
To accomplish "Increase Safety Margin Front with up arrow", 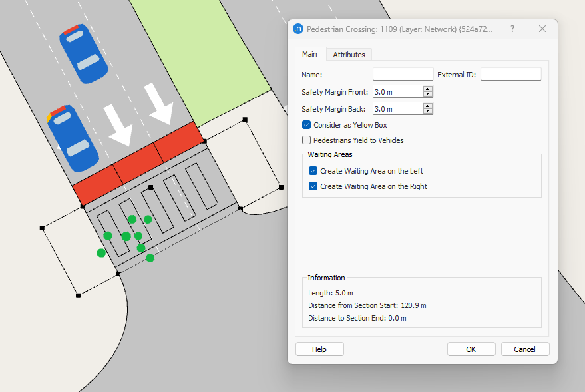I will (428, 89).
